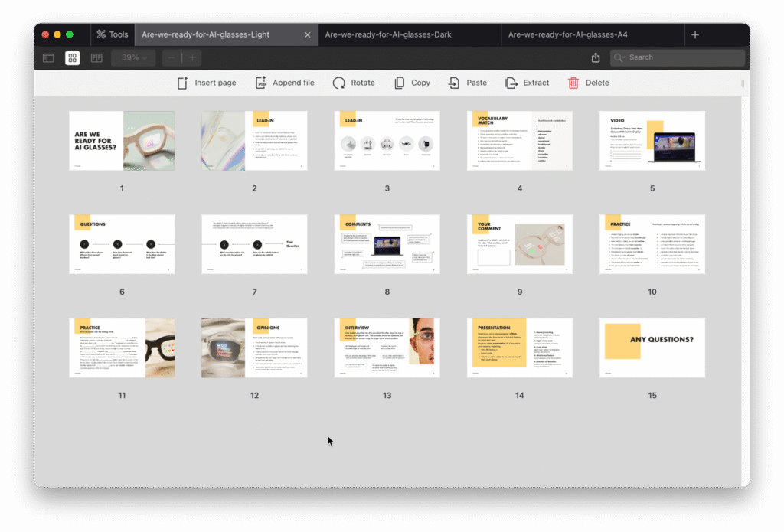
Task: Open the Tools menu
Action: (x=112, y=34)
